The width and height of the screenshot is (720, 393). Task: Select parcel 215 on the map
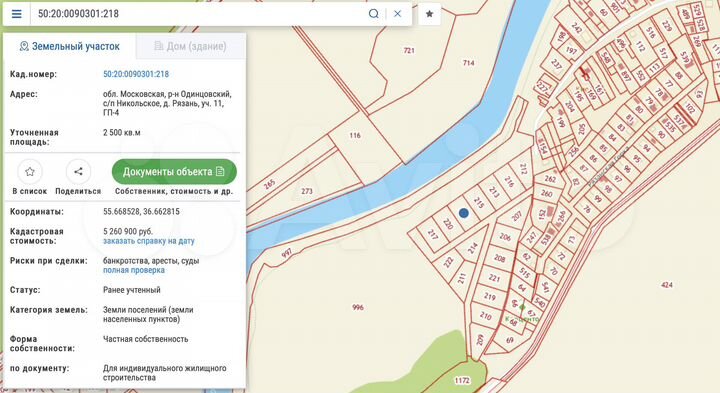tap(479, 202)
